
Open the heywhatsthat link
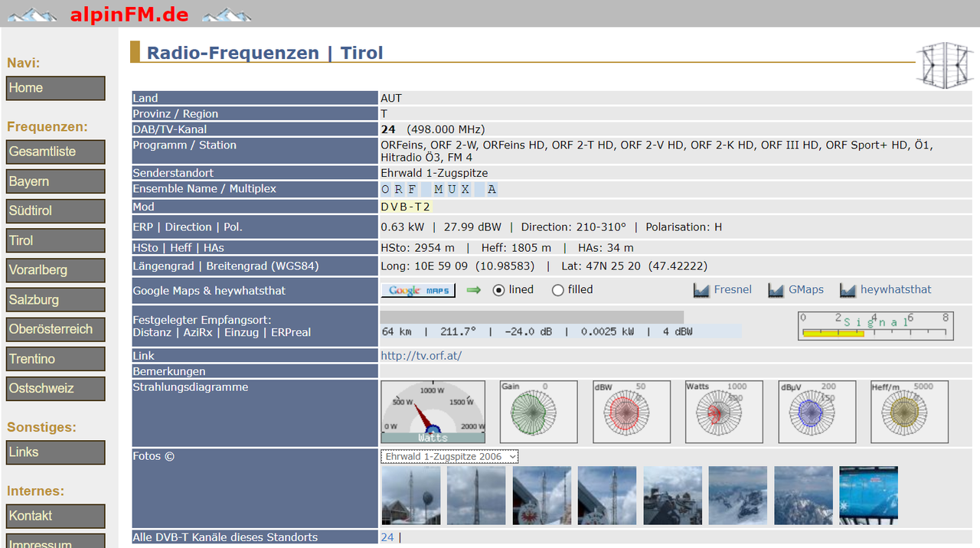896,289
